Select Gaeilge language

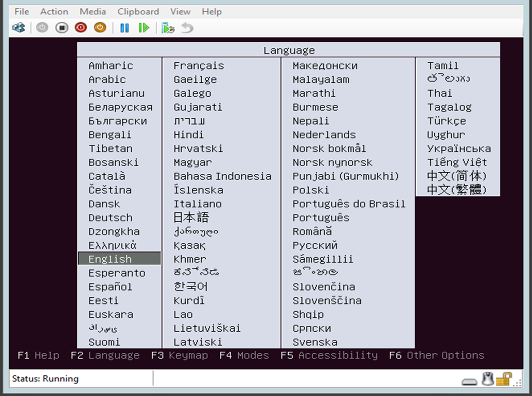pyautogui.click(x=195, y=79)
